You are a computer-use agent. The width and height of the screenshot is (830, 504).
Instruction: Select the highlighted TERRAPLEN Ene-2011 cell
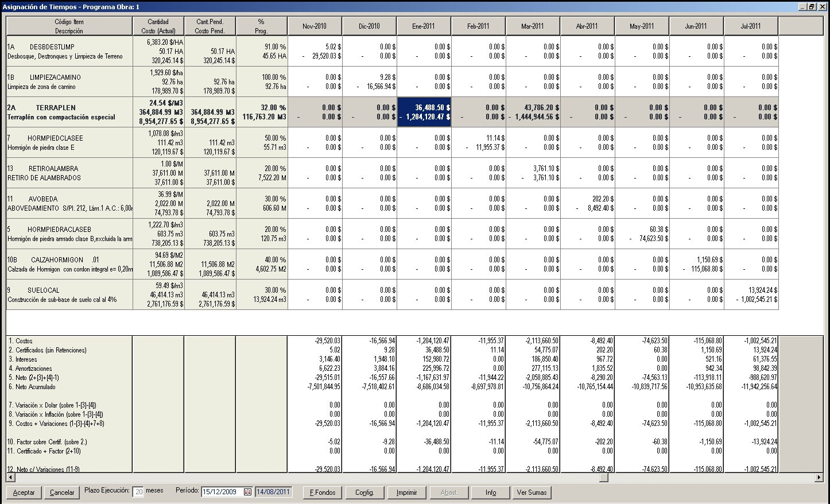(424, 112)
